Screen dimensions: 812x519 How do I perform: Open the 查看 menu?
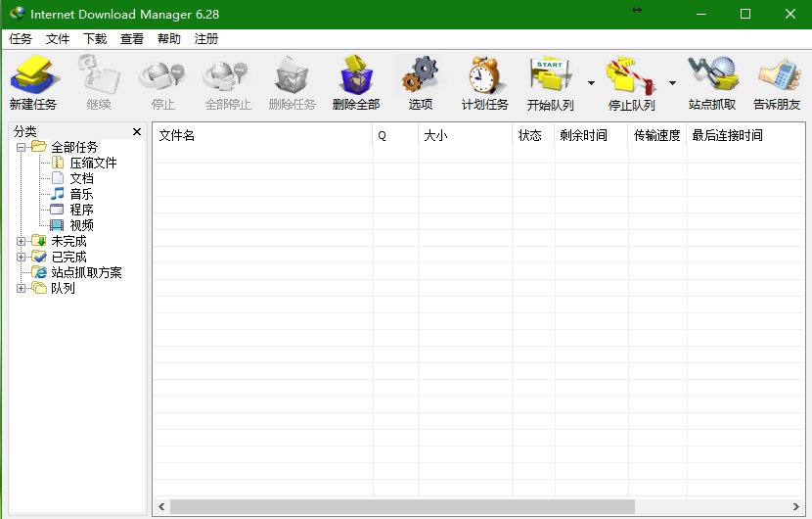(x=132, y=39)
